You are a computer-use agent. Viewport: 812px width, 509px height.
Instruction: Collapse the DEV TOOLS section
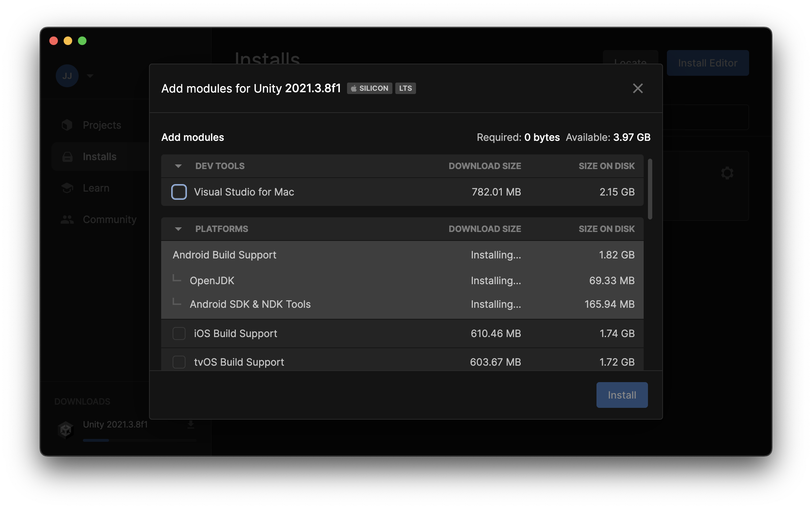[178, 166]
